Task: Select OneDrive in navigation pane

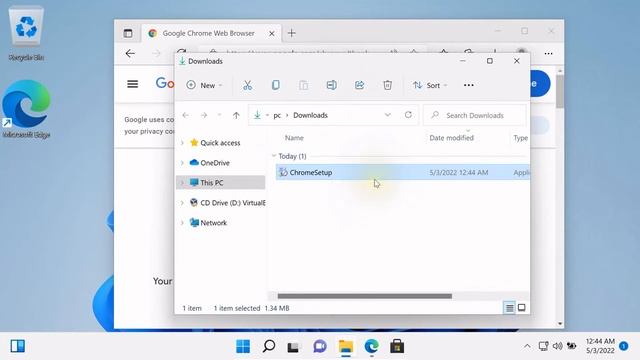Action: (x=215, y=163)
